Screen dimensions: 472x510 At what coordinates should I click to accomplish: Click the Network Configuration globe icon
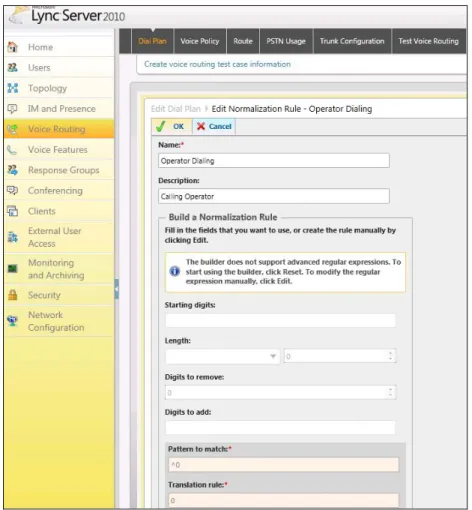[x=12, y=321]
